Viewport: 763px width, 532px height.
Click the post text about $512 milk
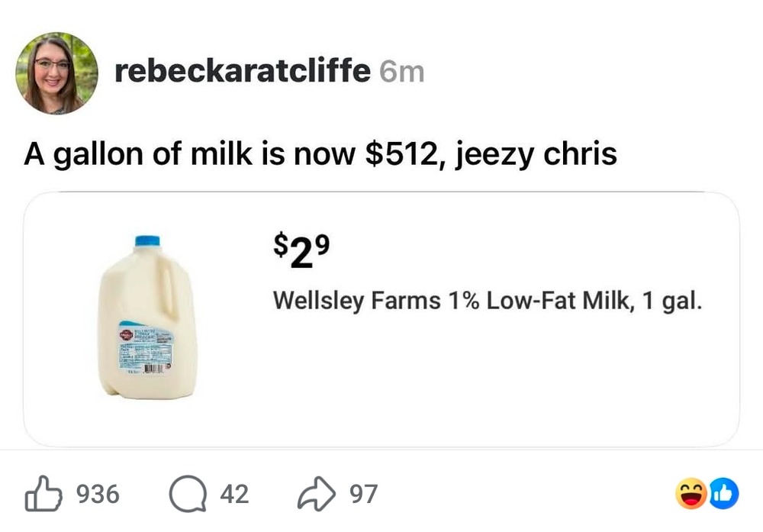click(x=320, y=153)
